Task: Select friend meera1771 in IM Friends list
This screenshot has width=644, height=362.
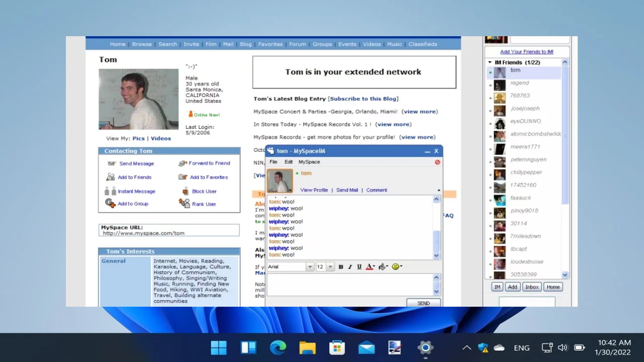Action: [524, 149]
